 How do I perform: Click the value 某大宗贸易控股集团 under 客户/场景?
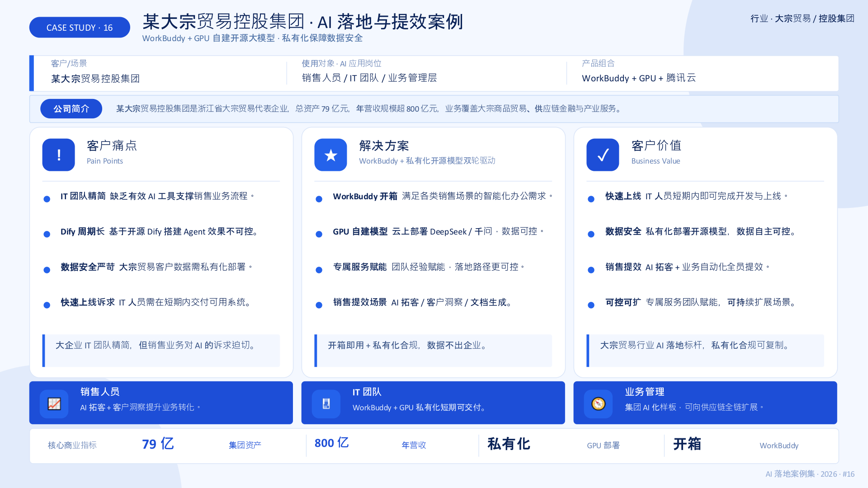pyautogui.click(x=95, y=79)
